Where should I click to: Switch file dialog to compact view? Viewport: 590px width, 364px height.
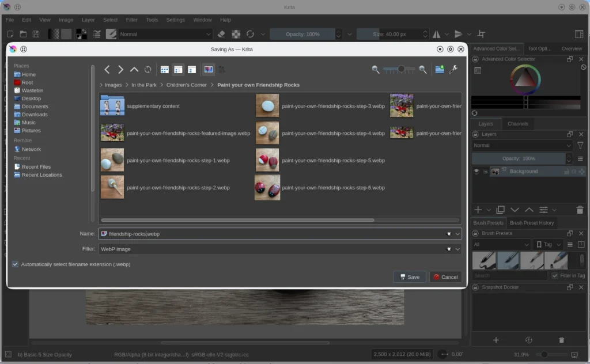click(x=178, y=70)
